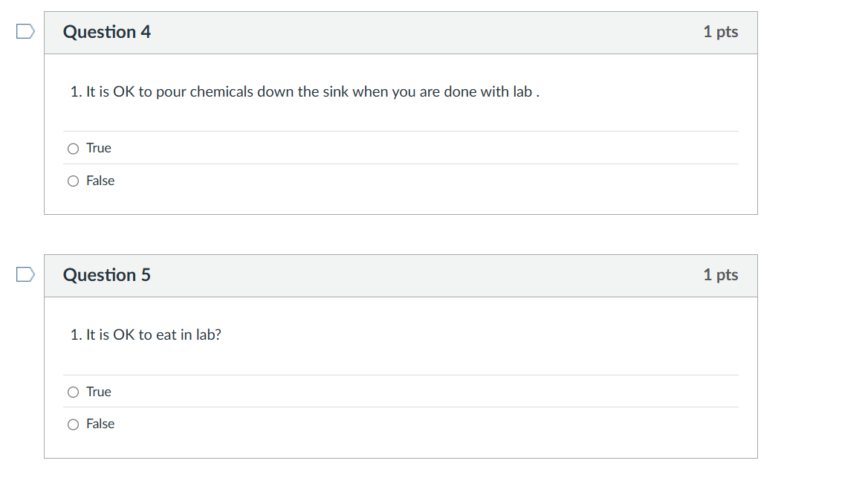The width and height of the screenshot is (868, 478).
Task: Click the "OK to eat in lab?" statement
Action: [x=146, y=335]
